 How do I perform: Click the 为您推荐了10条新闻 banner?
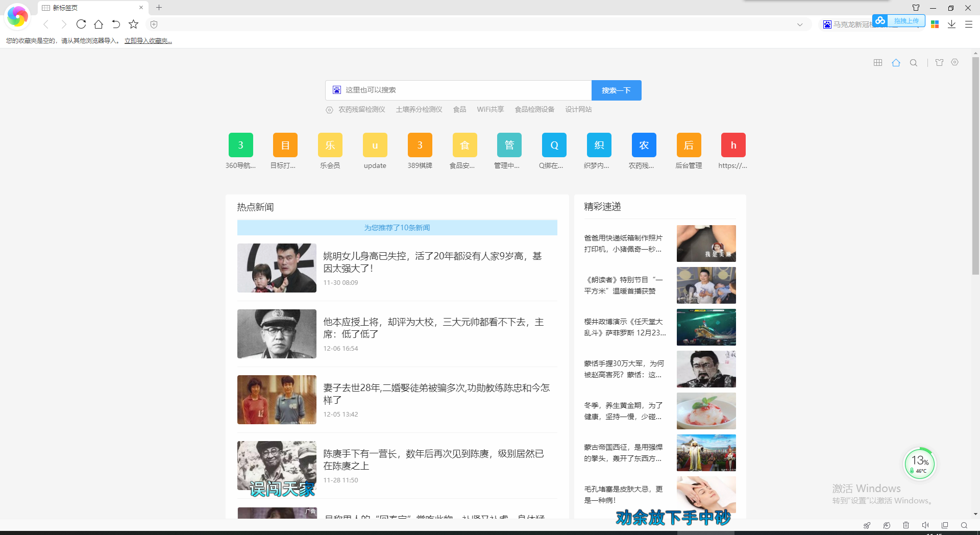click(397, 228)
